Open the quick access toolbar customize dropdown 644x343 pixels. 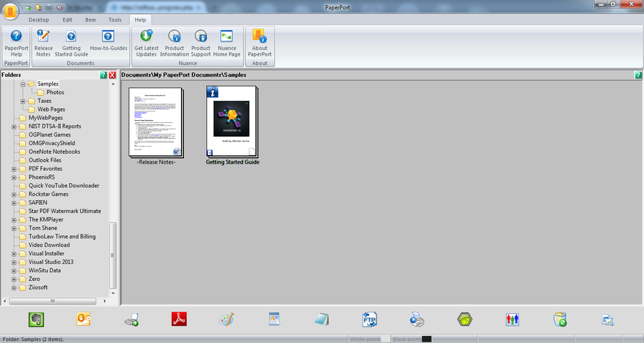coord(74,7)
